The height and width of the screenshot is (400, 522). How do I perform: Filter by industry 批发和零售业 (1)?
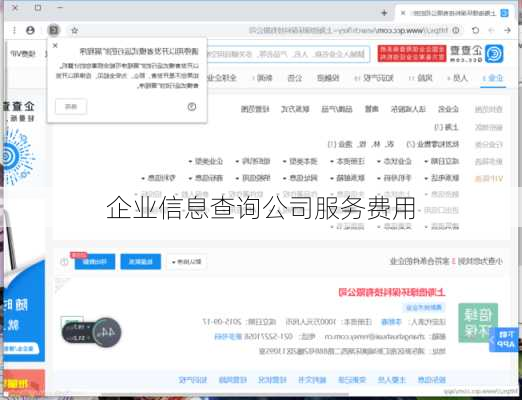[433, 144]
